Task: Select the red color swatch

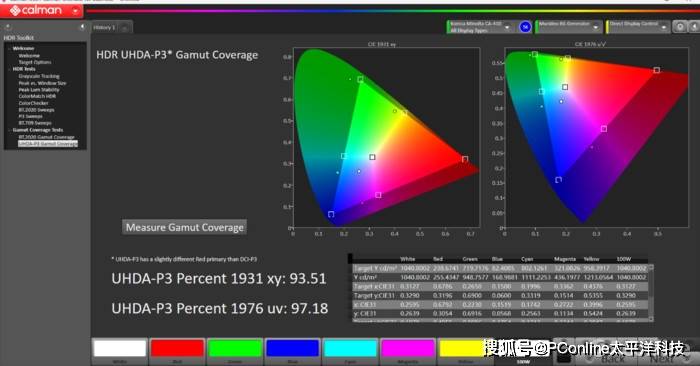Action: click(177, 348)
